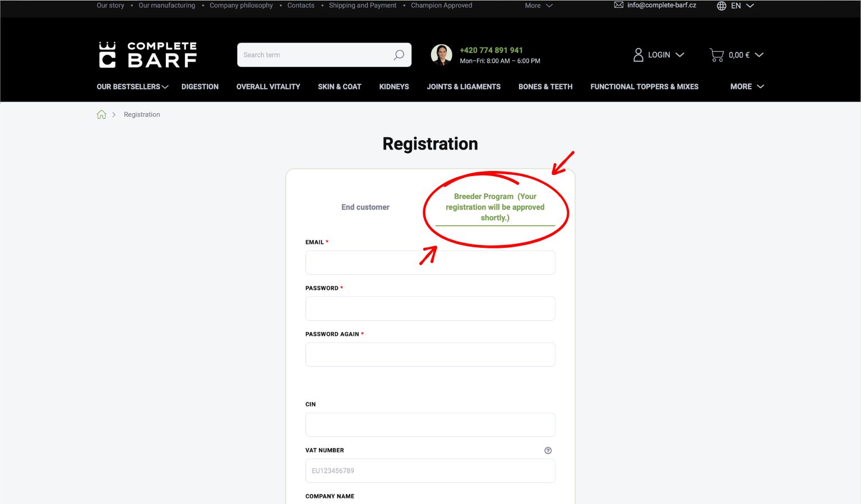Screen dimensions: 861x504
Task: Click the envelope email icon
Action: click(618, 5)
